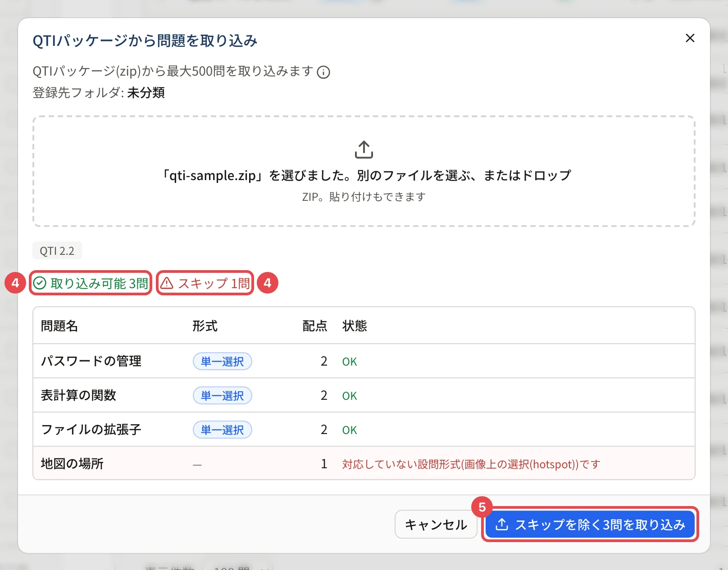Image resolution: width=728 pixels, height=570 pixels.
Task: Select the パスワードの管理 row name
Action: 91,361
